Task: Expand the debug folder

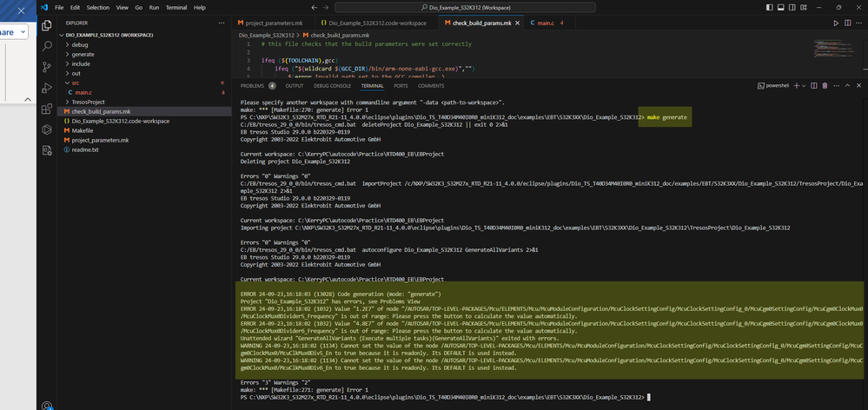Action: click(80, 45)
